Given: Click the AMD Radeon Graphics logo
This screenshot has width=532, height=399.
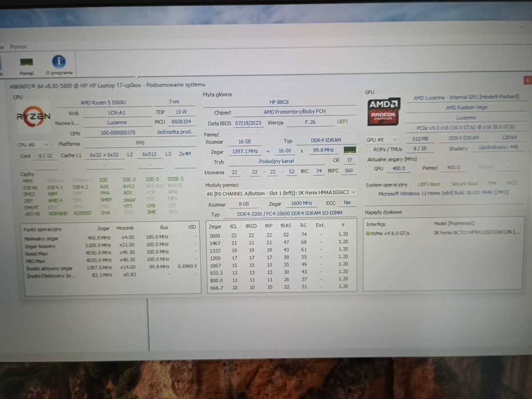Looking at the screenshot, I should (383, 112).
